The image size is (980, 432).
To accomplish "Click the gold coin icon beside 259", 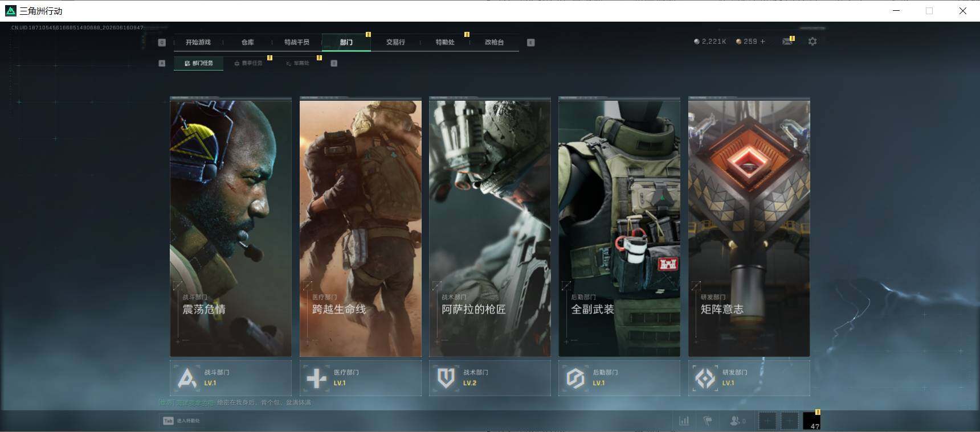I will [739, 42].
